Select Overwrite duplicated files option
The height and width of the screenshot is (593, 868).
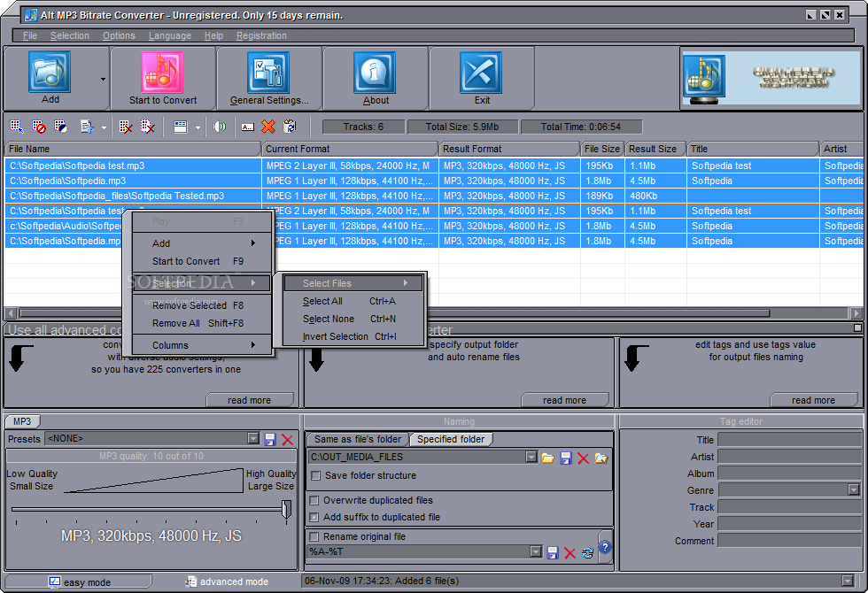(314, 501)
